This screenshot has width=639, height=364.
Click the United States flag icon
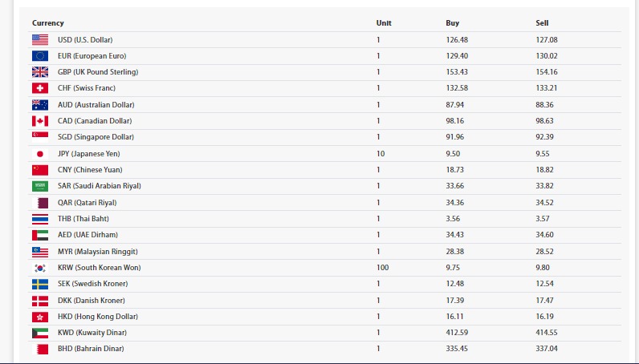click(40, 39)
